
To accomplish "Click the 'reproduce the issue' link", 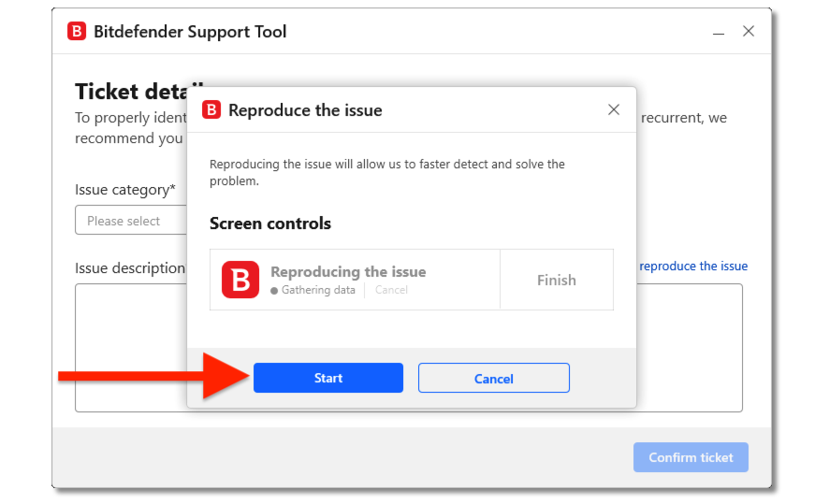I will 693,266.
